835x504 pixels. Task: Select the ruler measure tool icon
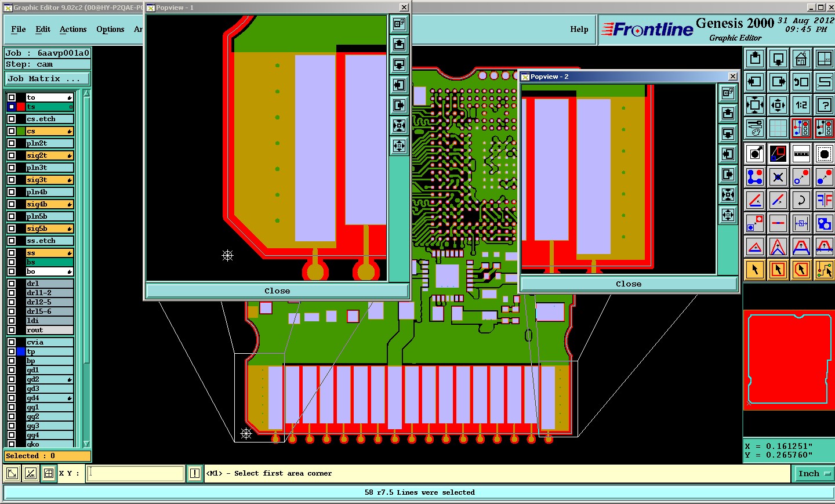pyautogui.click(x=801, y=154)
